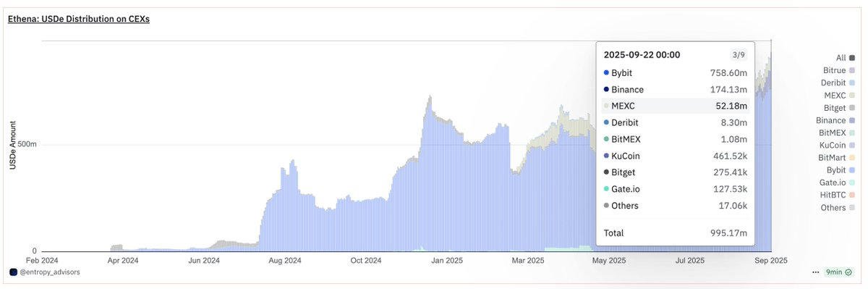Click the Binance value 174.13m in tooltip
Image resolution: width=868 pixels, height=289 pixels.
(x=729, y=90)
